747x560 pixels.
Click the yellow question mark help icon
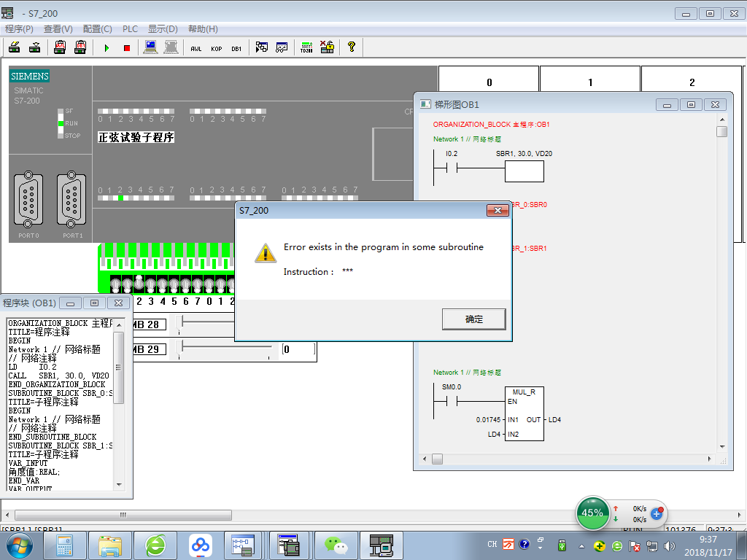pos(352,47)
